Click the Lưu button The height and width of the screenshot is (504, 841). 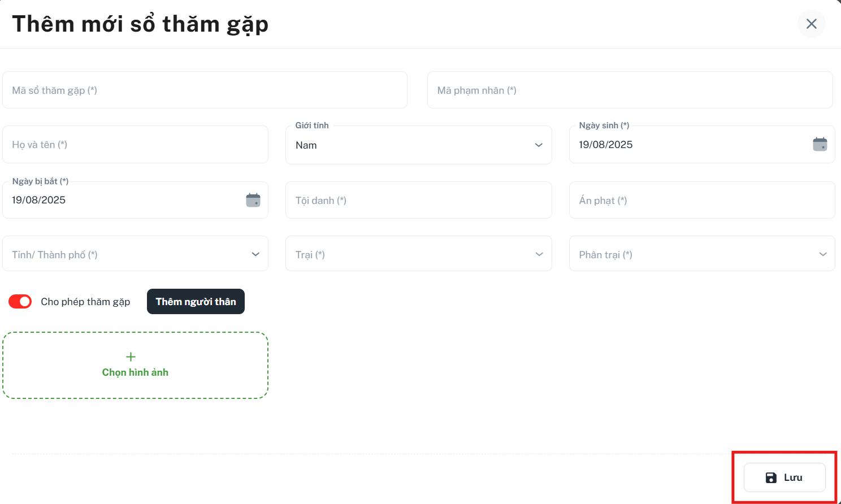point(784,477)
